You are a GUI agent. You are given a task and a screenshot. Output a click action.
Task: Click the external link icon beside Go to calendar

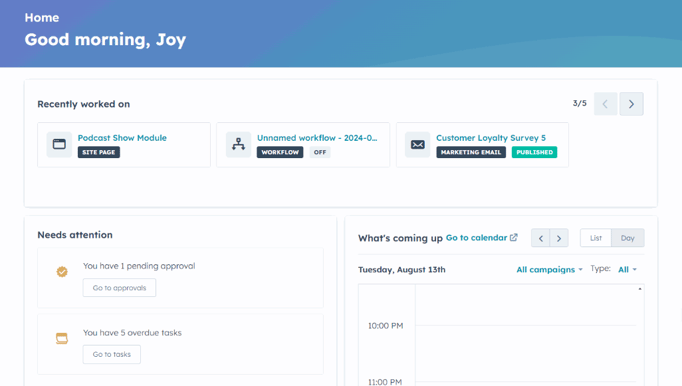click(514, 237)
